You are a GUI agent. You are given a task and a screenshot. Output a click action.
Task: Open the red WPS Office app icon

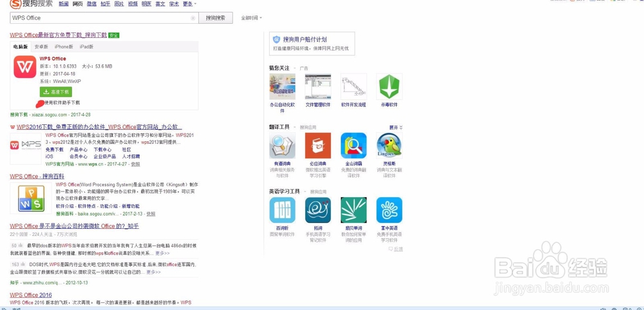pos(24,66)
